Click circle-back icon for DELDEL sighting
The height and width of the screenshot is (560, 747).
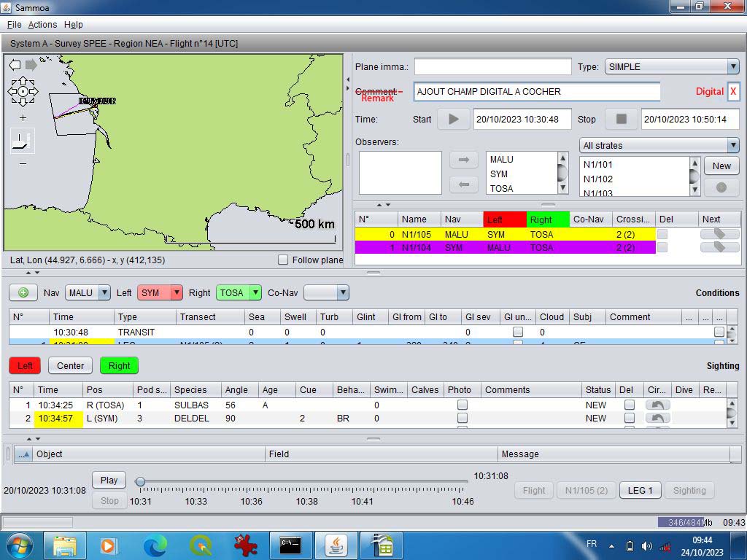pyautogui.click(x=657, y=418)
